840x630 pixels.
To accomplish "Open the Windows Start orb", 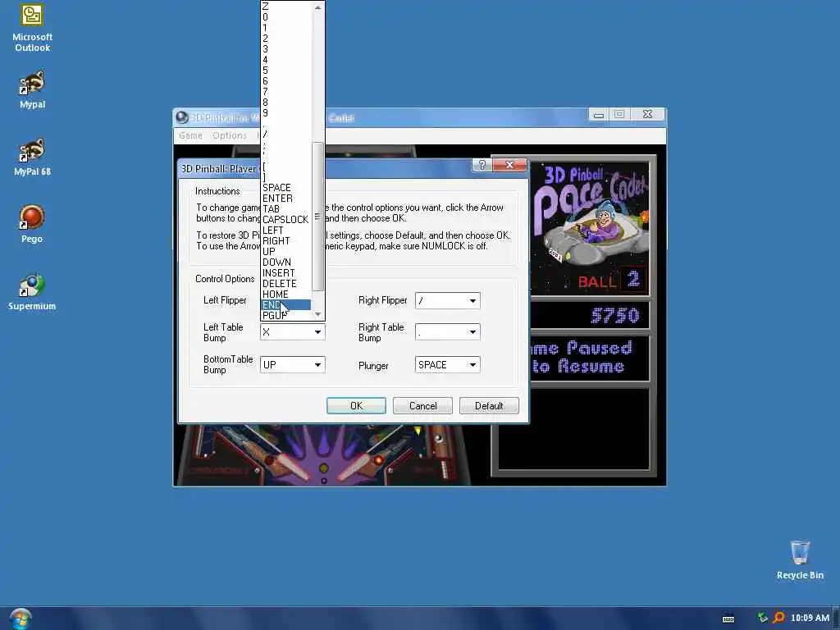I will (21, 619).
